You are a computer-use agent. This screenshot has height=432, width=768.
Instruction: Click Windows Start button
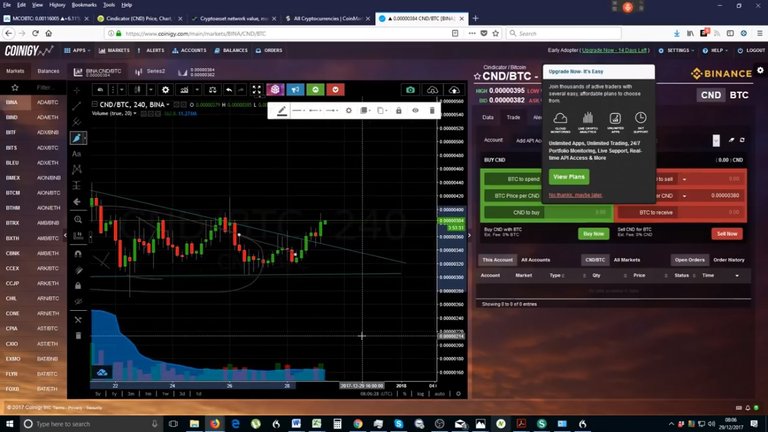pos(10,424)
